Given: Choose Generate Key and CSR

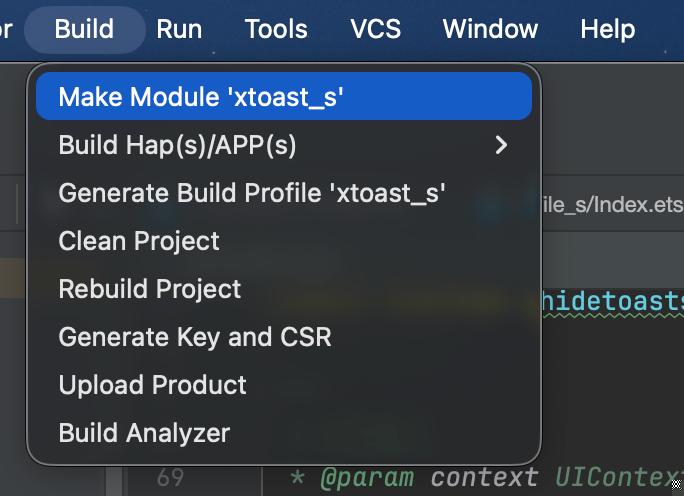Looking at the screenshot, I should pyautogui.click(x=195, y=337).
